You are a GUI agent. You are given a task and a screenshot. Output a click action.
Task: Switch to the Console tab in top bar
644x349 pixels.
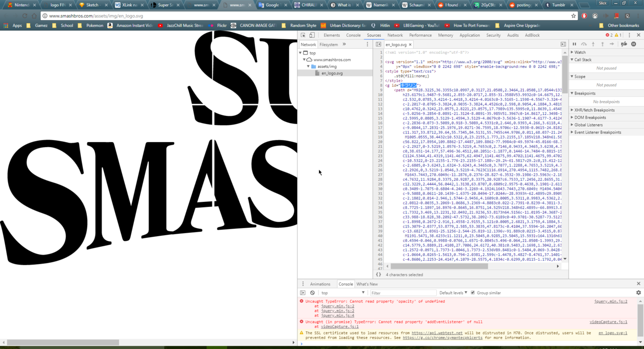tap(353, 35)
